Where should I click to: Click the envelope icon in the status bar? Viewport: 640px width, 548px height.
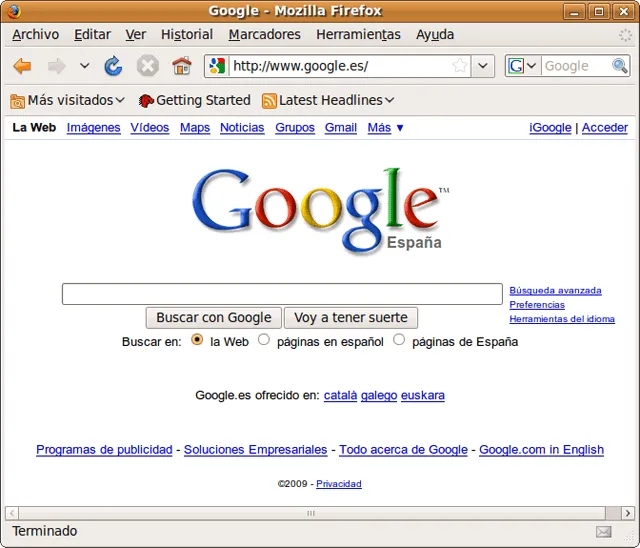click(x=604, y=531)
